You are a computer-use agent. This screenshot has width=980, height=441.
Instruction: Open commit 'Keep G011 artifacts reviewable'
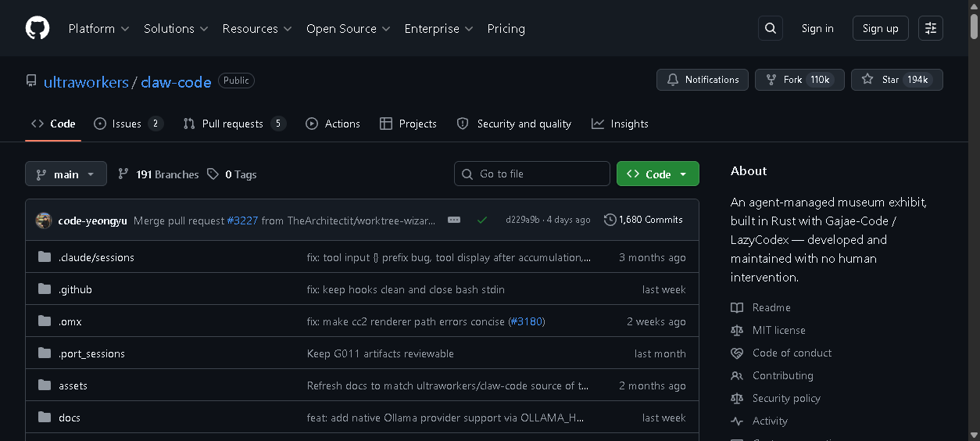[x=381, y=353]
